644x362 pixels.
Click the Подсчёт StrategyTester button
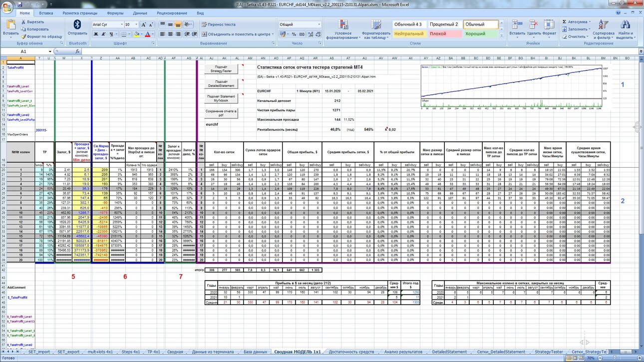221,69
